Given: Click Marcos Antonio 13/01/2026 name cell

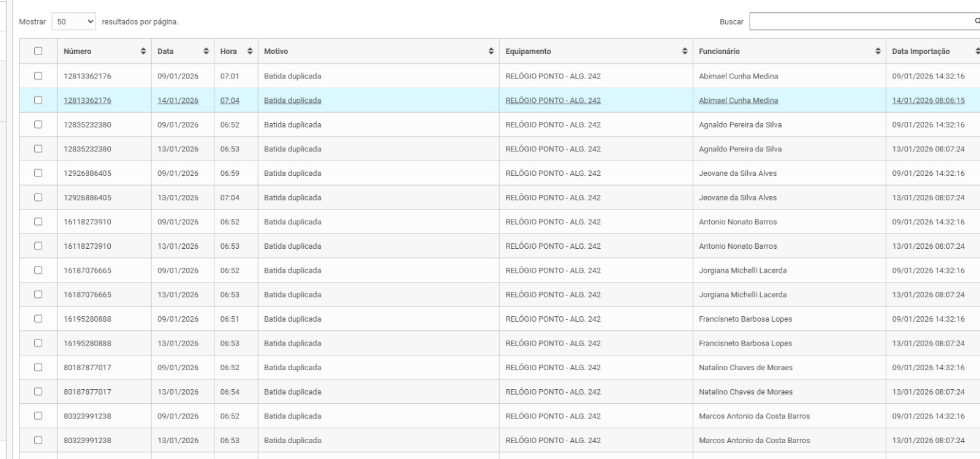Looking at the screenshot, I should click(754, 441).
